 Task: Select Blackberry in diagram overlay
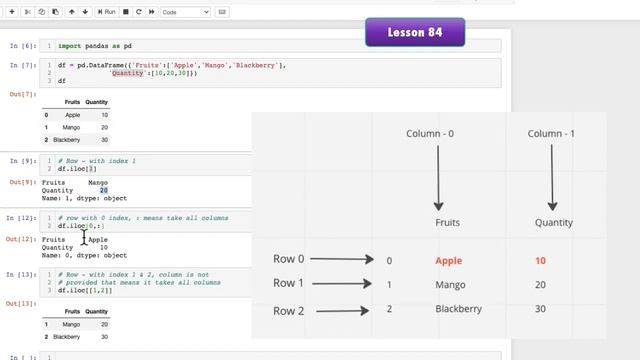coord(458,309)
